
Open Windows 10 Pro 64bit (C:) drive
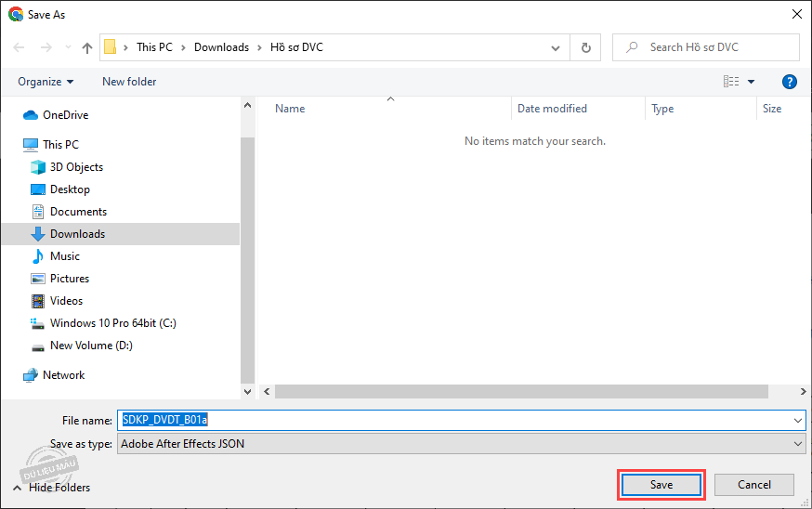click(113, 323)
